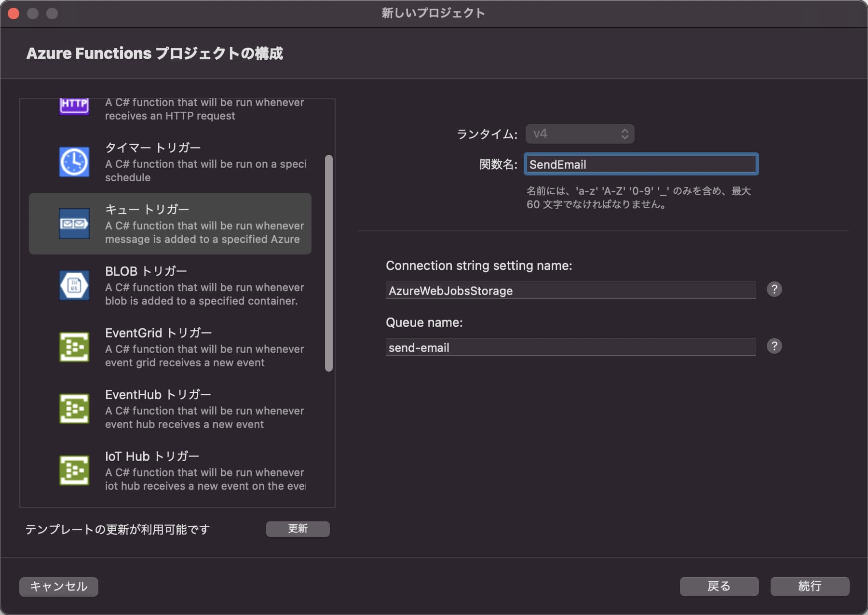Screen dimensions: 868x615
Task: Click the send-email queue name field
Action: tap(570, 347)
